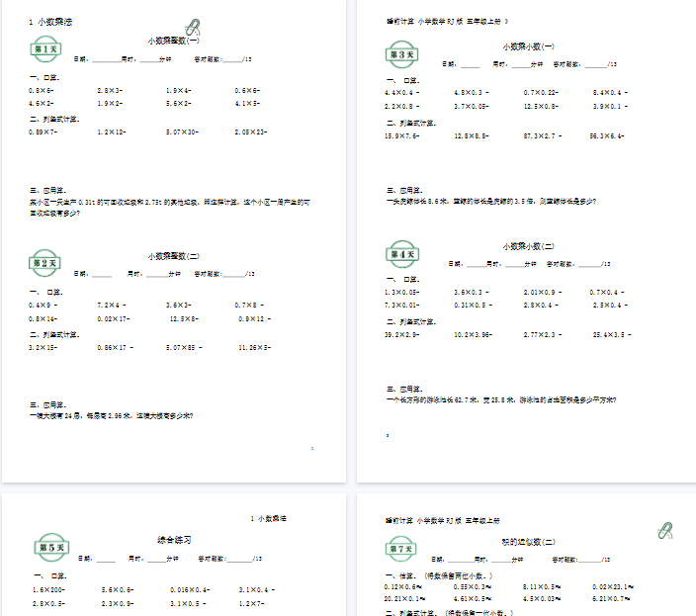This screenshot has width=696, height=616.
Task: Click the 39.2×2.9 problem in 第4天
Action: 402,335
